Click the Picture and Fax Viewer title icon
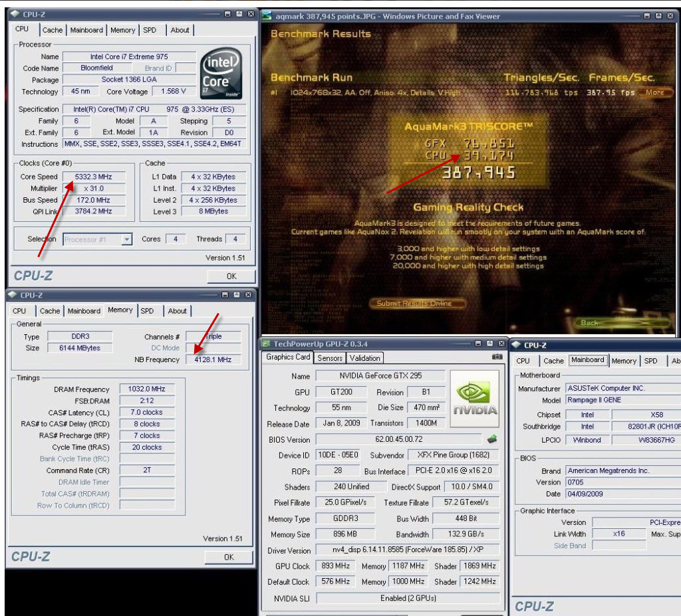Viewport: 681px width, 616px height. 267,16
